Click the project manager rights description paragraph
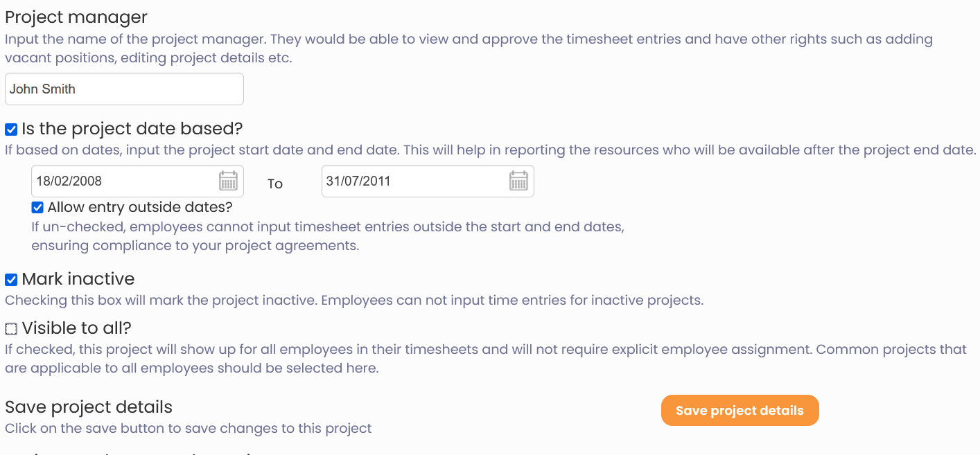The height and width of the screenshot is (455, 980). point(469,48)
